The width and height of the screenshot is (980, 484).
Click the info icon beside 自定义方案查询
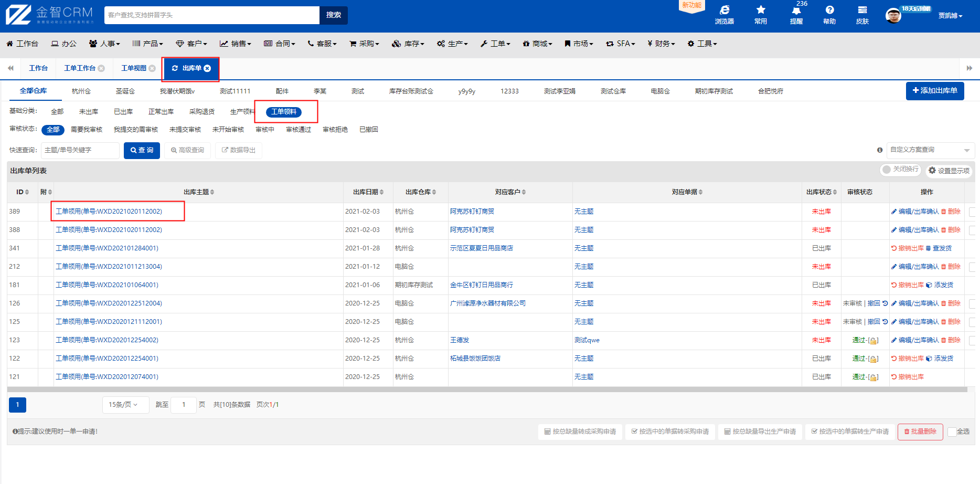tap(880, 150)
